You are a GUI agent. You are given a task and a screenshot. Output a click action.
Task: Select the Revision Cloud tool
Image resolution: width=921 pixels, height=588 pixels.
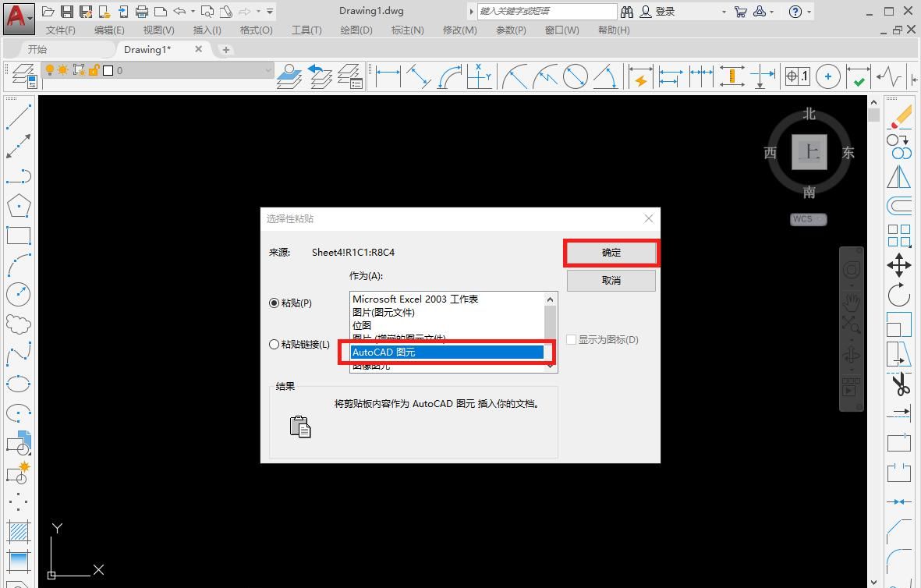(x=18, y=324)
